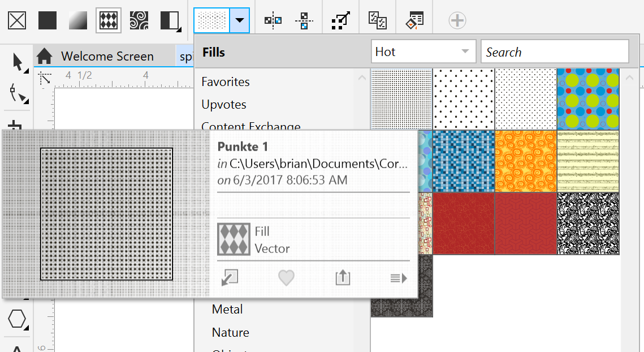Activate the Vector pattern fill

point(108,20)
